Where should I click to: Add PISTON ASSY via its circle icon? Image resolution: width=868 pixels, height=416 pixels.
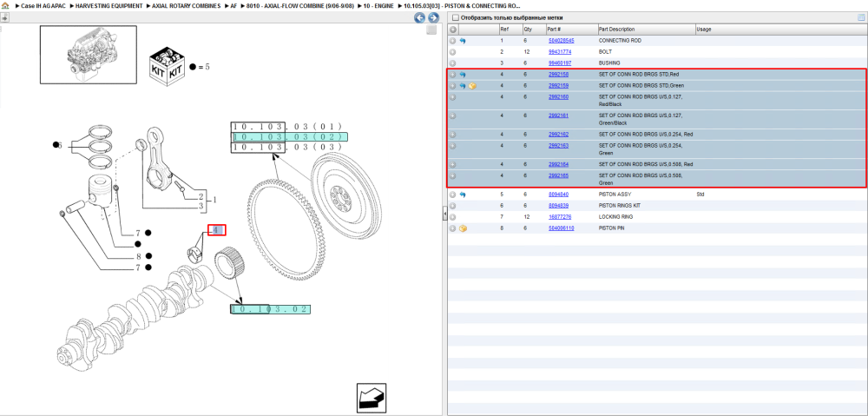coord(452,195)
